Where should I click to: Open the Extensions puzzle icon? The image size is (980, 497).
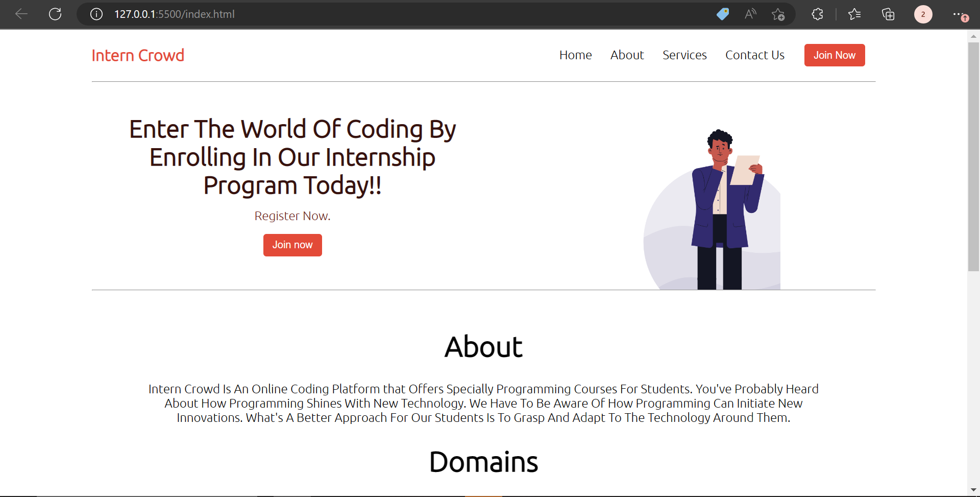817,14
